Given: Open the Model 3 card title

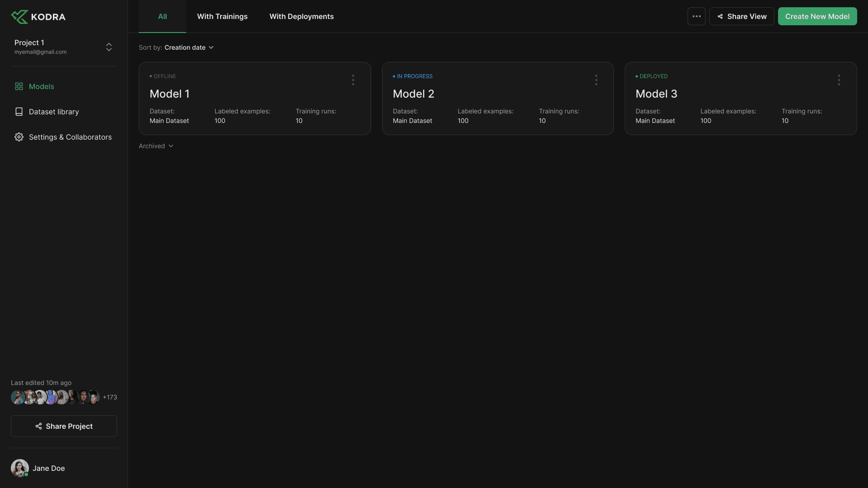Looking at the screenshot, I should [x=656, y=94].
